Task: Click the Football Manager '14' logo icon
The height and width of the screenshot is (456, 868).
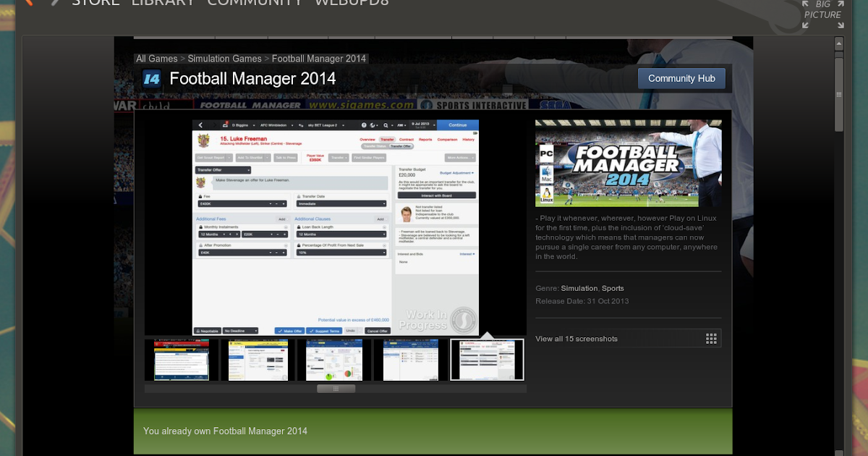Action: 151,79
